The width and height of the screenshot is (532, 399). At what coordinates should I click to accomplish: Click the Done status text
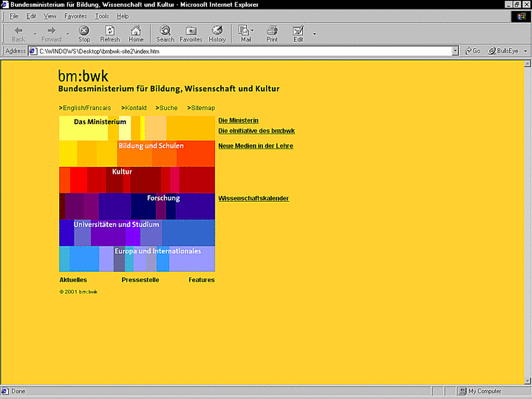pyautogui.click(x=18, y=391)
